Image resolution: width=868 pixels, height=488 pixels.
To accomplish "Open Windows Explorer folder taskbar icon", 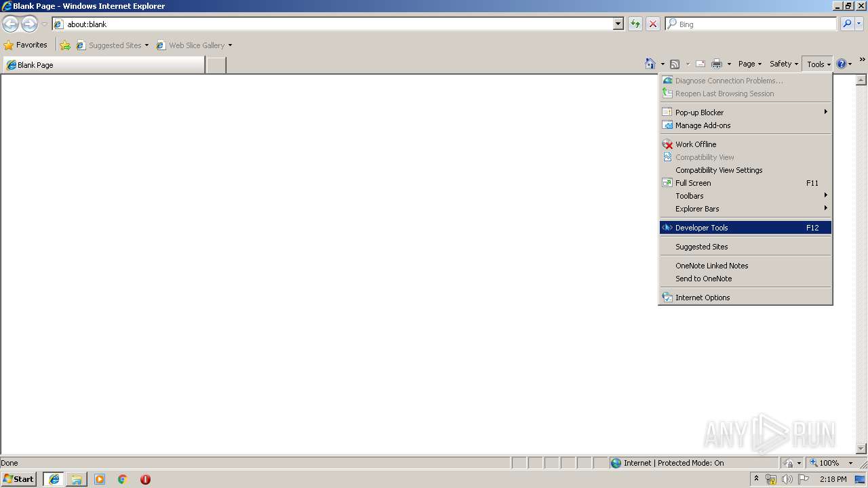I will pyautogui.click(x=77, y=479).
